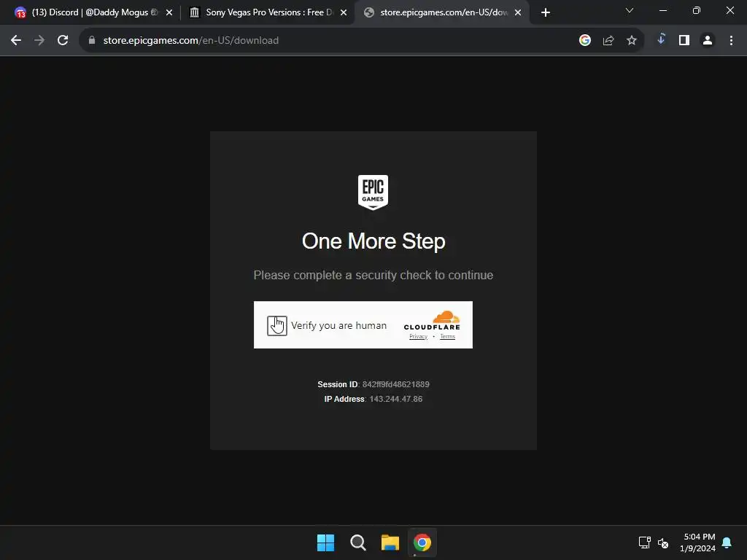The image size is (747, 560).
Task: Open taskbar Search
Action: pos(357,542)
